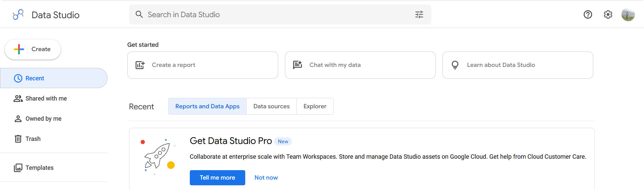Click the Recent section heading
The height and width of the screenshot is (190, 644).
click(141, 107)
